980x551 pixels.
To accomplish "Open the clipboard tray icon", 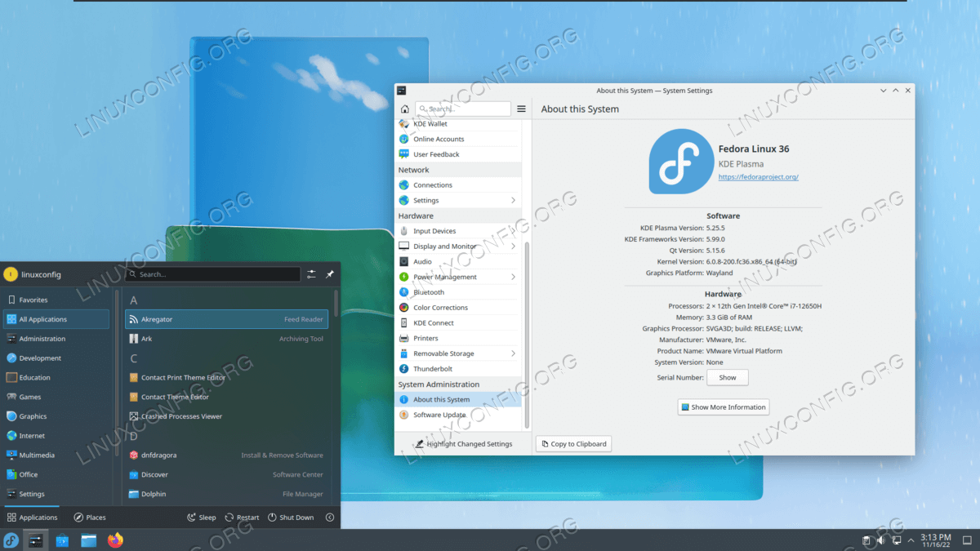I will (x=866, y=540).
